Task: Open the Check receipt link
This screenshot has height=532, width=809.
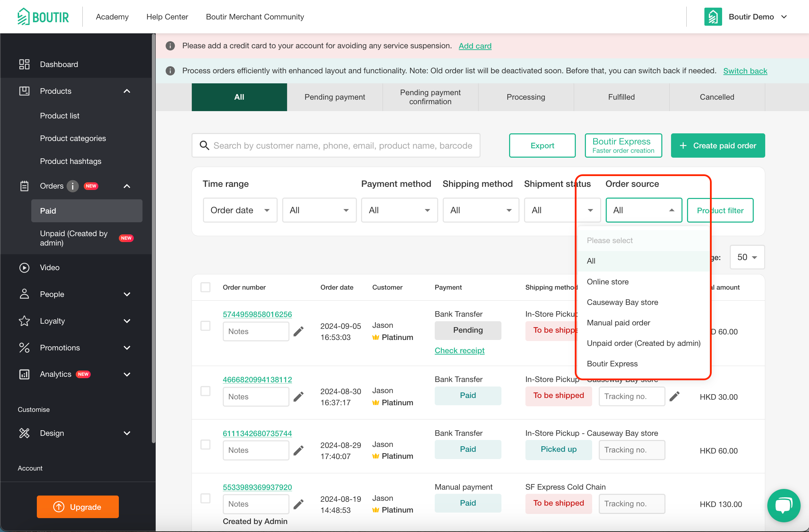Action: click(x=459, y=350)
